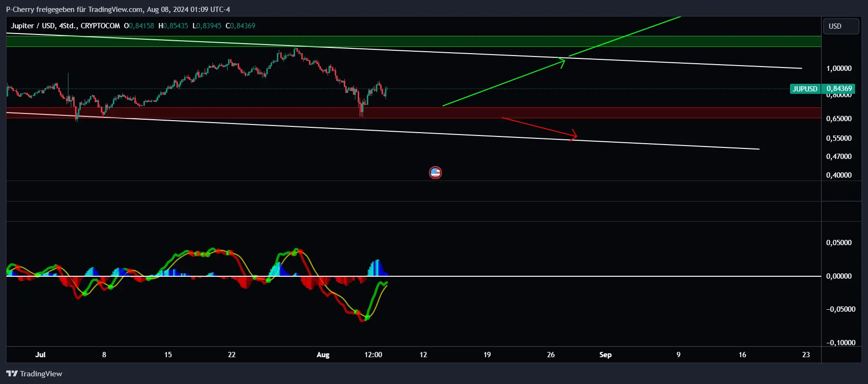
Task: Click the 22 date label on time axis
Action: 231,355
